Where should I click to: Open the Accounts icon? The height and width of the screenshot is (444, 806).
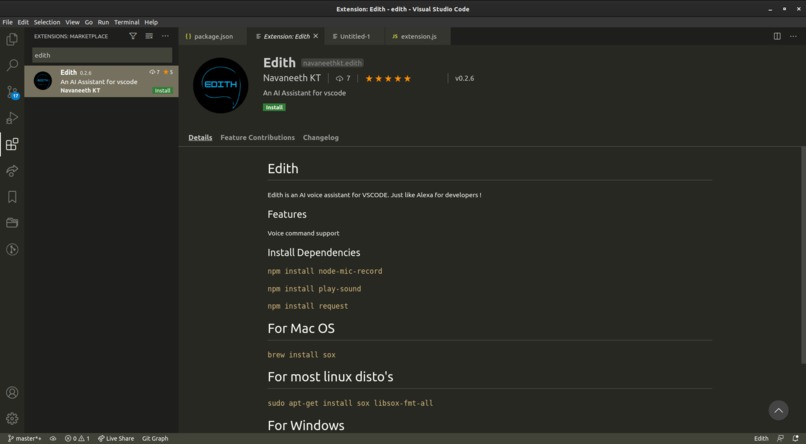[x=12, y=393]
